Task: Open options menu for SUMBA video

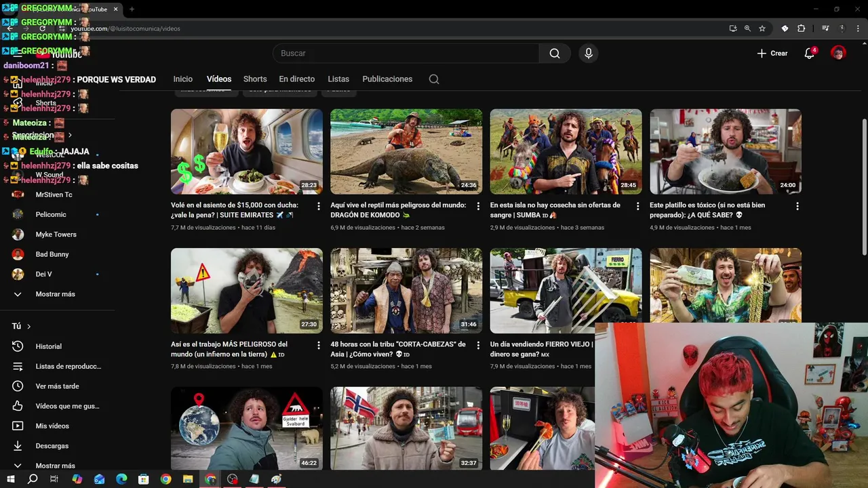Action: 637,206
